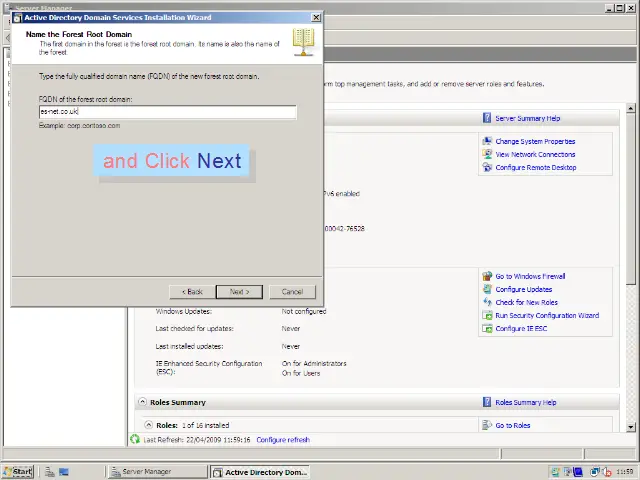Viewport: 640px width, 480px height.
Task: Open View Network Connections link
Action: click(x=535, y=154)
